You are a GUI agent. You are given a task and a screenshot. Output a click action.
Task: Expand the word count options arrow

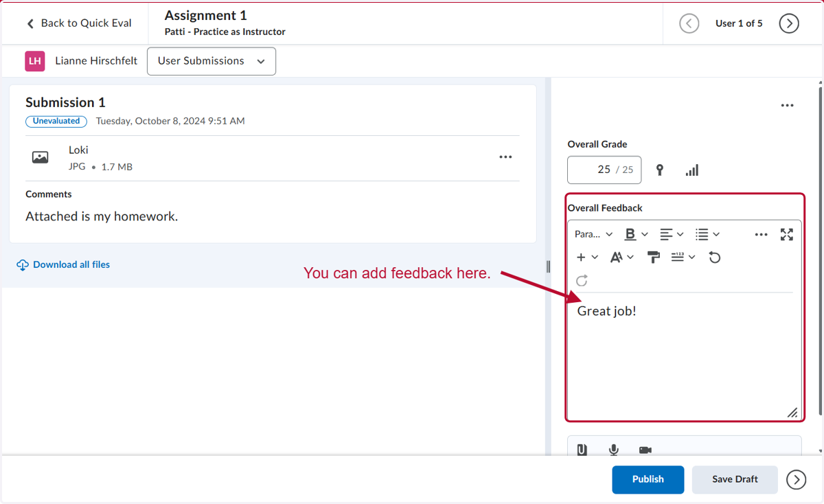(692, 257)
